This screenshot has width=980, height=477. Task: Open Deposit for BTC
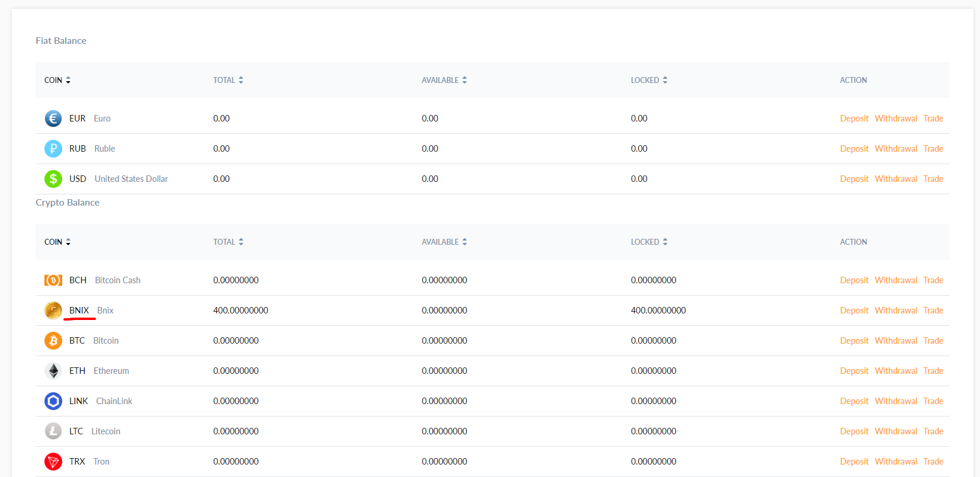854,341
